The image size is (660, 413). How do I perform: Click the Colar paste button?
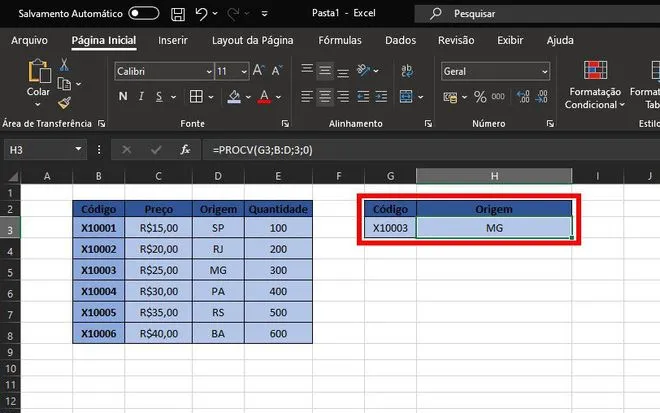click(x=38, y=78)
